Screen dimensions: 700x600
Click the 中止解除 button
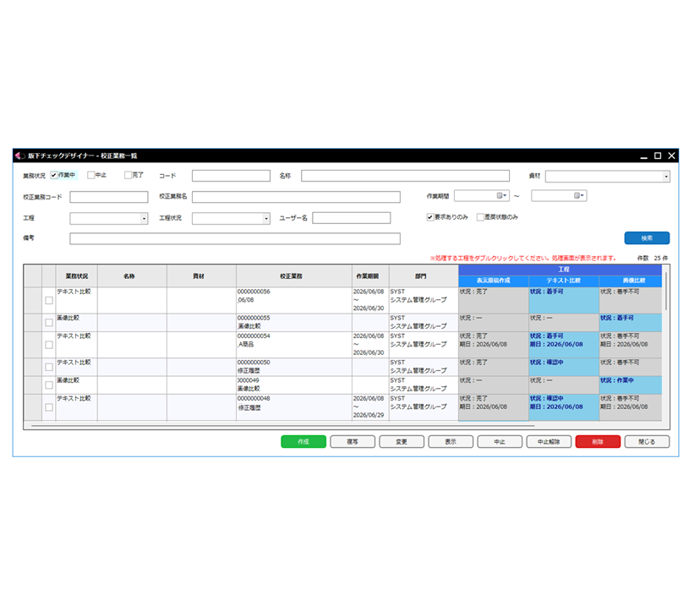(x=549, y=442)
